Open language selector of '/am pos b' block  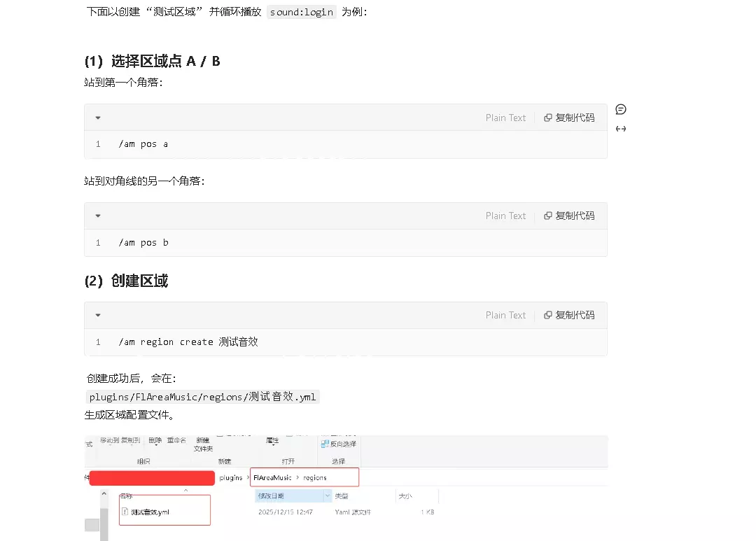505,216
